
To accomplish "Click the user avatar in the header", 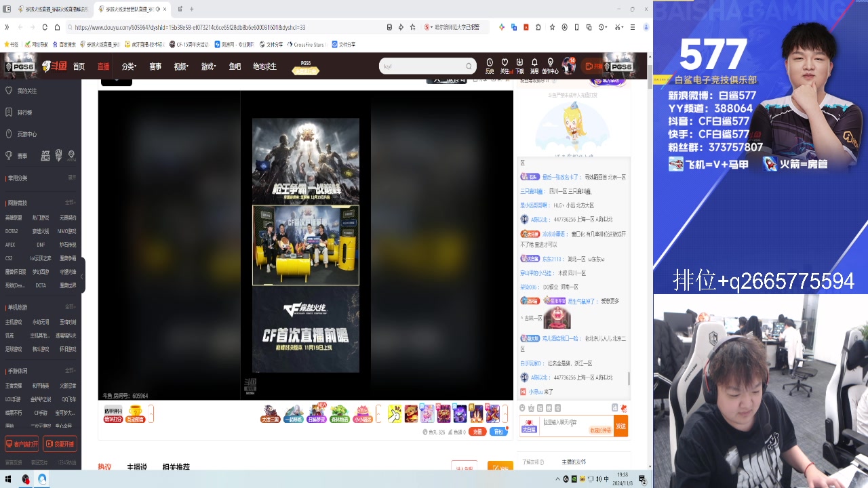I will pyautogui.click(x=570, y=65).
